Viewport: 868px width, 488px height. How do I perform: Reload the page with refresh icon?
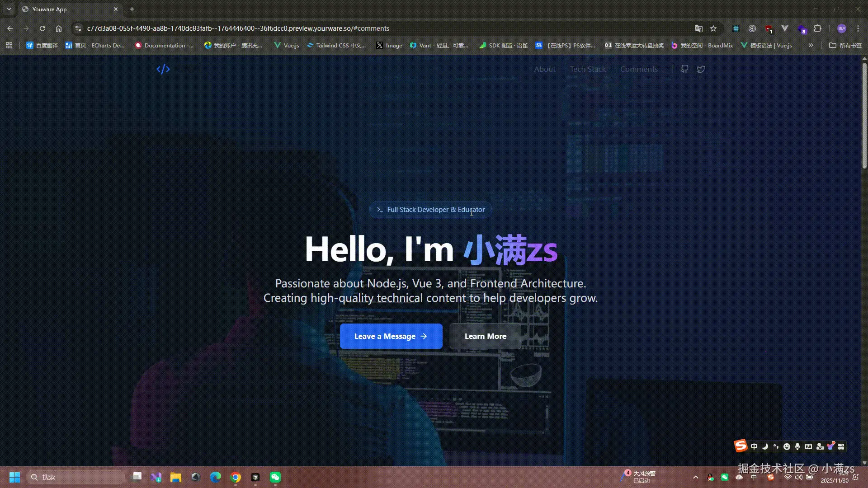pos(42,28)
